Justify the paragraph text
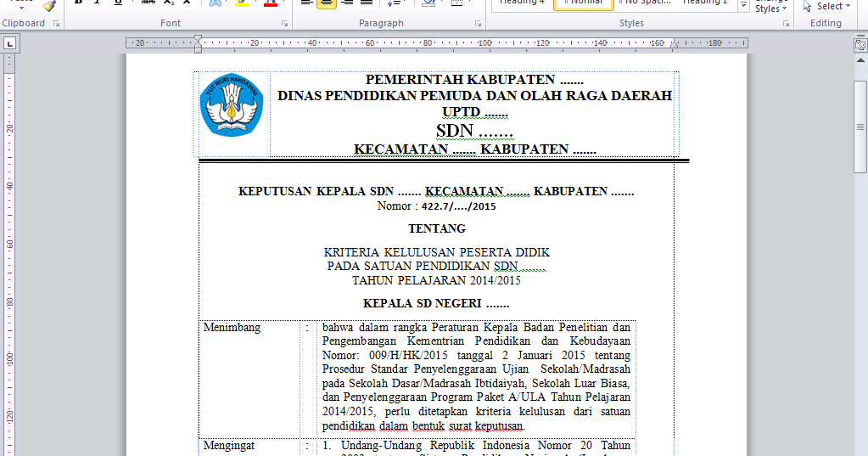Viewport: 868px width, 456px height. click(367, 3)
